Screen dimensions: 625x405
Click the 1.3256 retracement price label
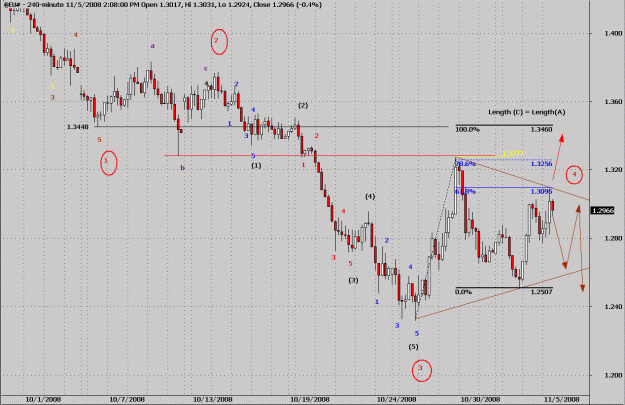(x=541, y=164)
